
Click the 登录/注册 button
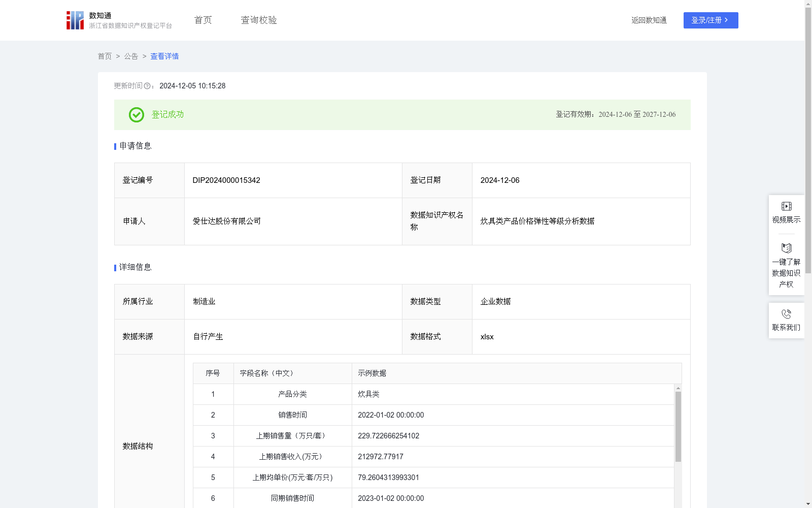710,20
